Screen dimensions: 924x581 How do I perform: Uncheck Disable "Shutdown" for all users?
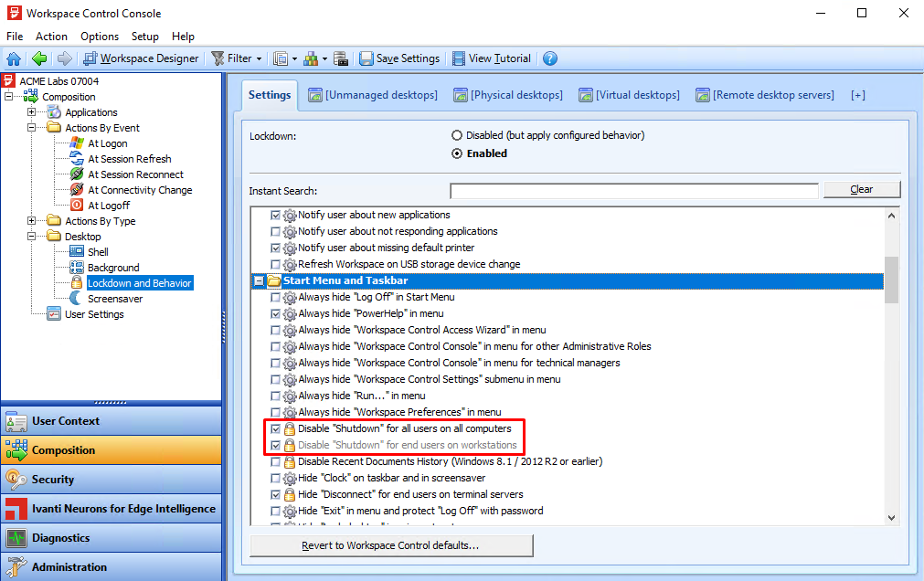point(275,429)
